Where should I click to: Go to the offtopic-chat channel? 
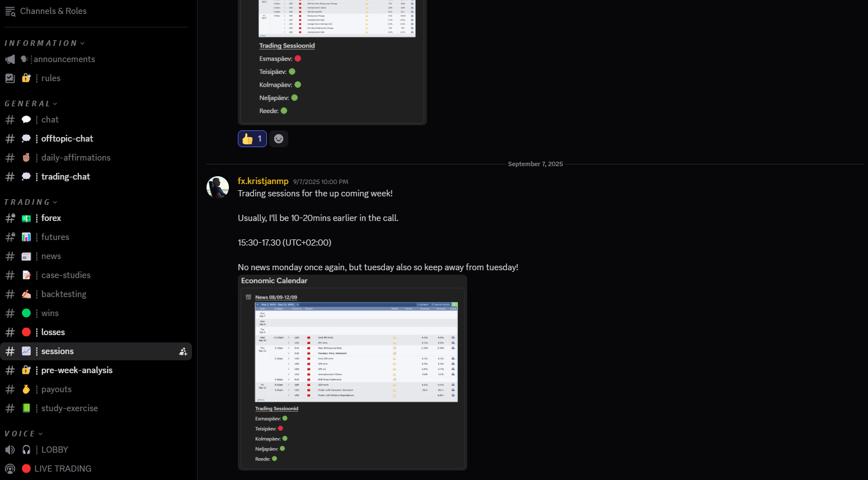tap(67, 139)
